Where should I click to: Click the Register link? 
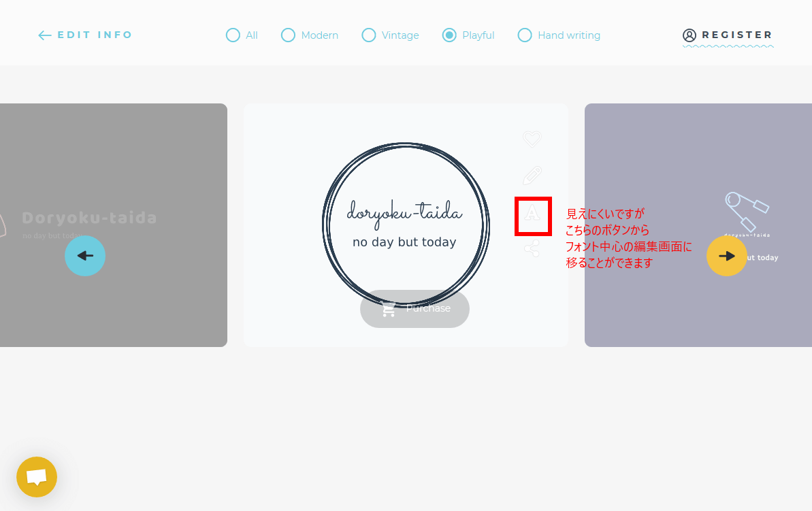pyautogui.click(x=737, y=35)
